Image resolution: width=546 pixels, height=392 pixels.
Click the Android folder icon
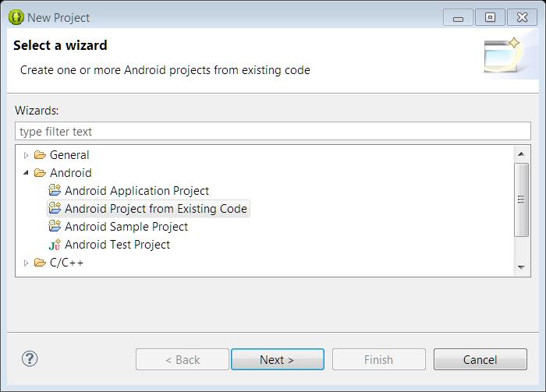pyautogui.click(x=40, y=172)
